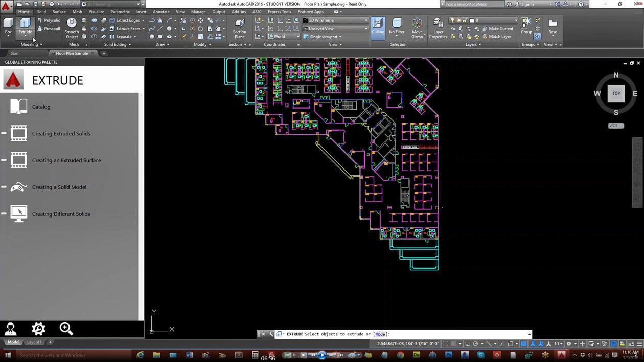Switch to the Layout1 tab

[34, 342]
